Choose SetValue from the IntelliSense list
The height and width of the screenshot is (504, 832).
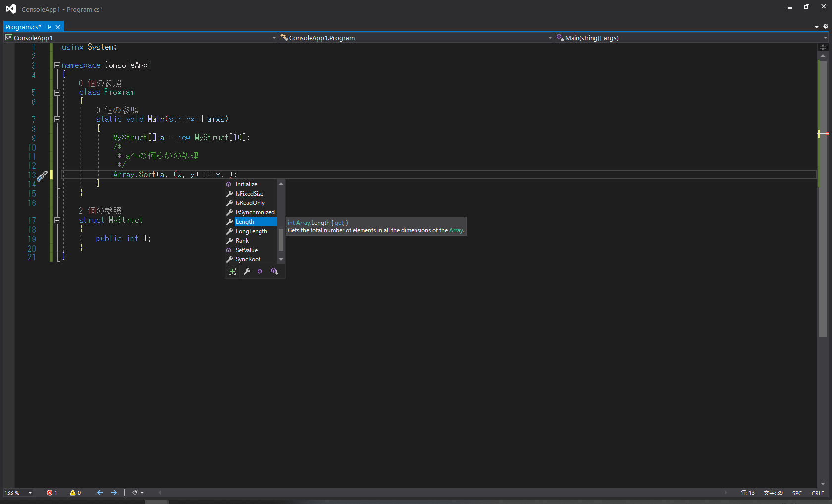251,250
